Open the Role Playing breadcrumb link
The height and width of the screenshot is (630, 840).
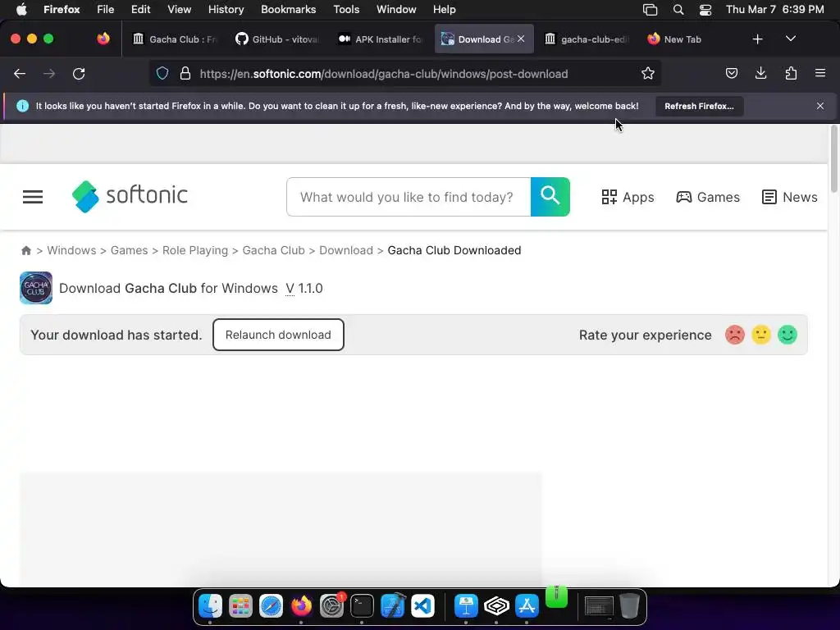(x=195, y=250)
